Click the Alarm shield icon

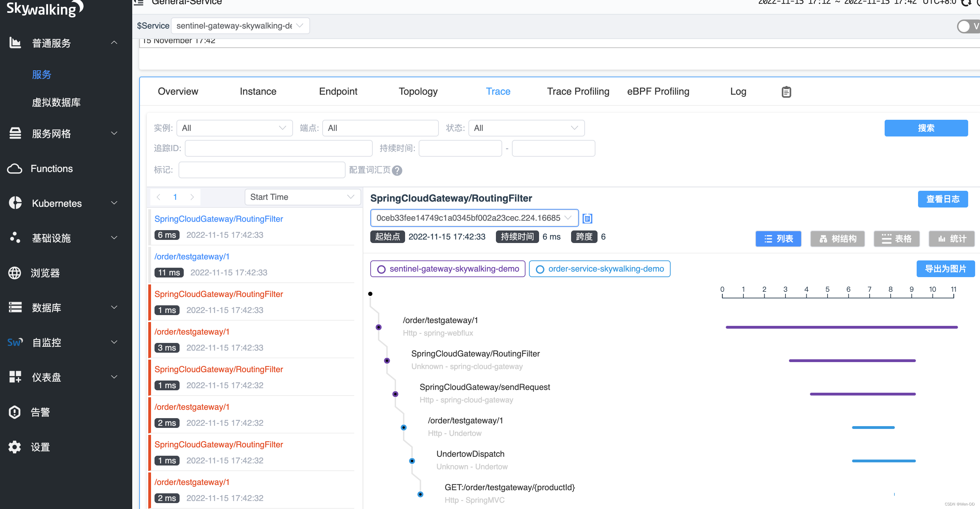[15, 412]
